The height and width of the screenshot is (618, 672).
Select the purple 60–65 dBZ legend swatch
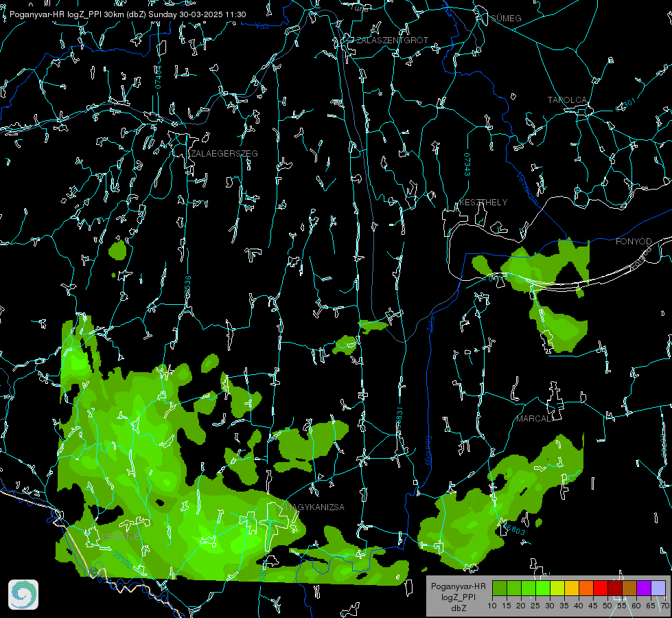coord(643,588)
